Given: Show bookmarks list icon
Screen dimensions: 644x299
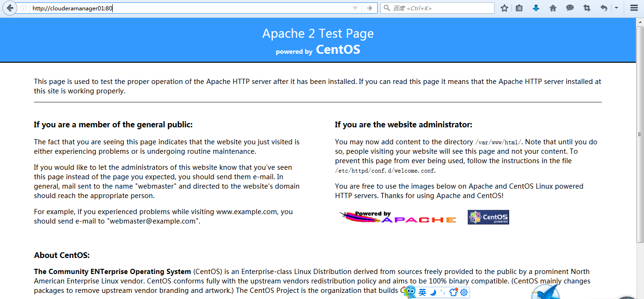Looking at the screenshot, I should 519,8.
